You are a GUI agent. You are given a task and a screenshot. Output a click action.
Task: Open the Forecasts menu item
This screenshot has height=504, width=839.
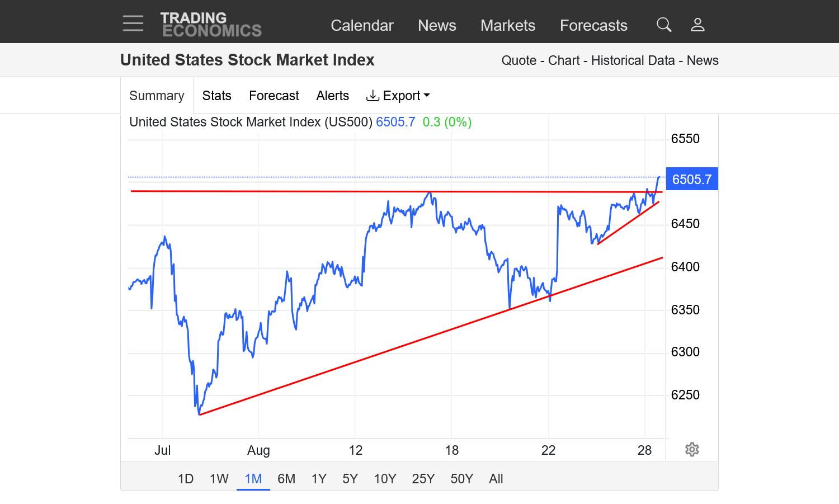(593, 25)
